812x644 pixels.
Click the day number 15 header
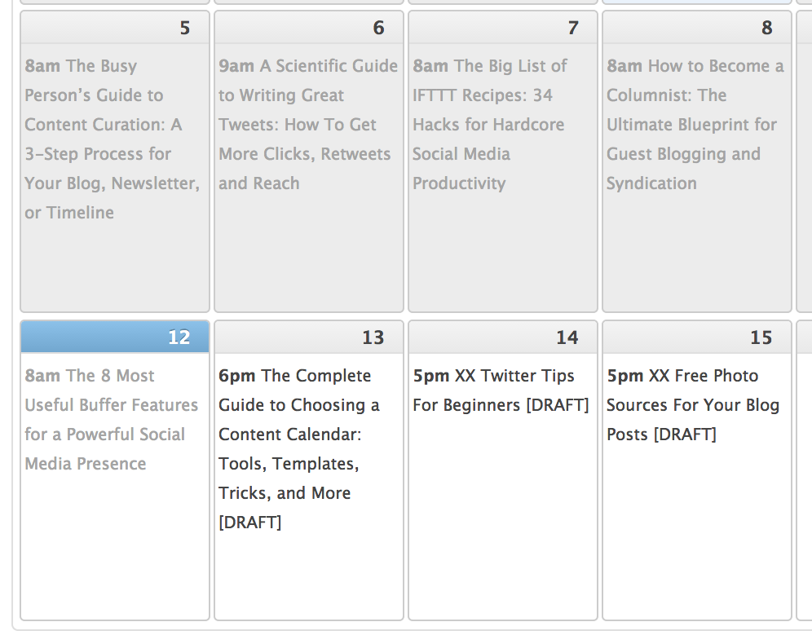tap(761, 337)
